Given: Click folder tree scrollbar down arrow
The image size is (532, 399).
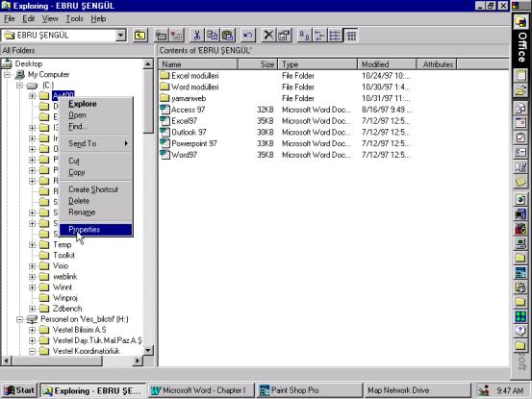Looking at the screenshot, I should tap(148, 350).
